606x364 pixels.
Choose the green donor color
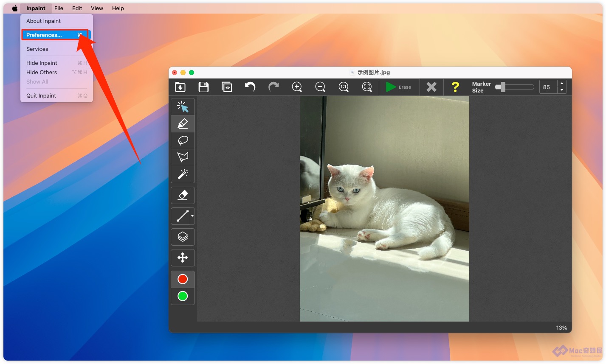tap(183, 296)
